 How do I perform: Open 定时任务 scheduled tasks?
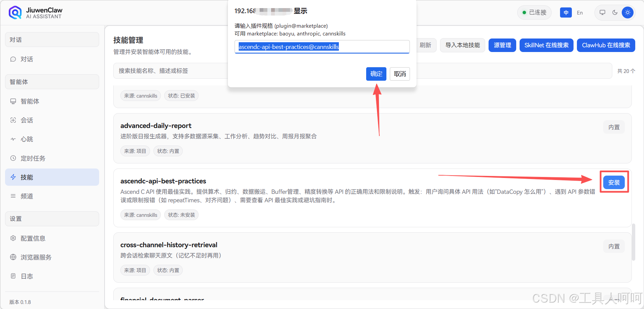[52, 158]
